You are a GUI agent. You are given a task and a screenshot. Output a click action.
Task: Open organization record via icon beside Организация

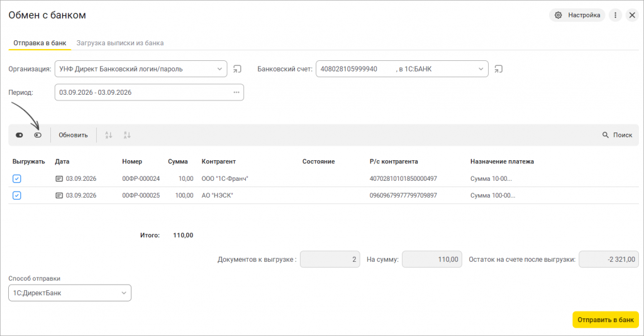[x=237, y=69]
